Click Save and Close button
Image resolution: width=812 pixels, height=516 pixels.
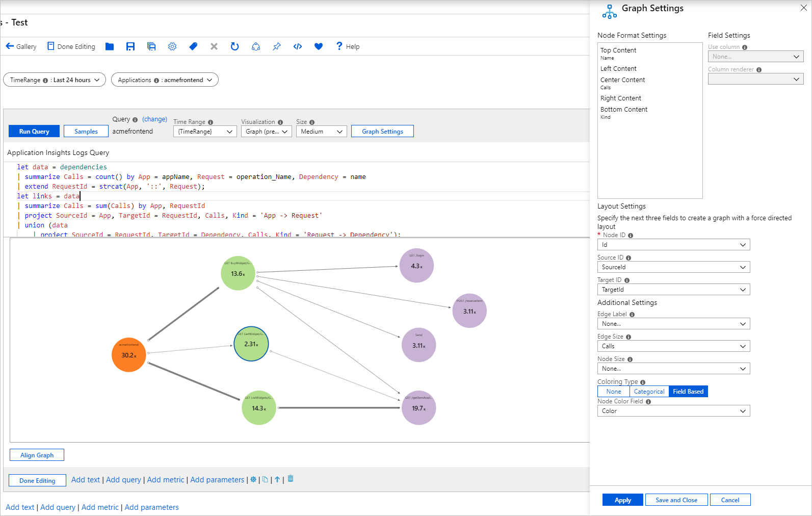(676, 500)
